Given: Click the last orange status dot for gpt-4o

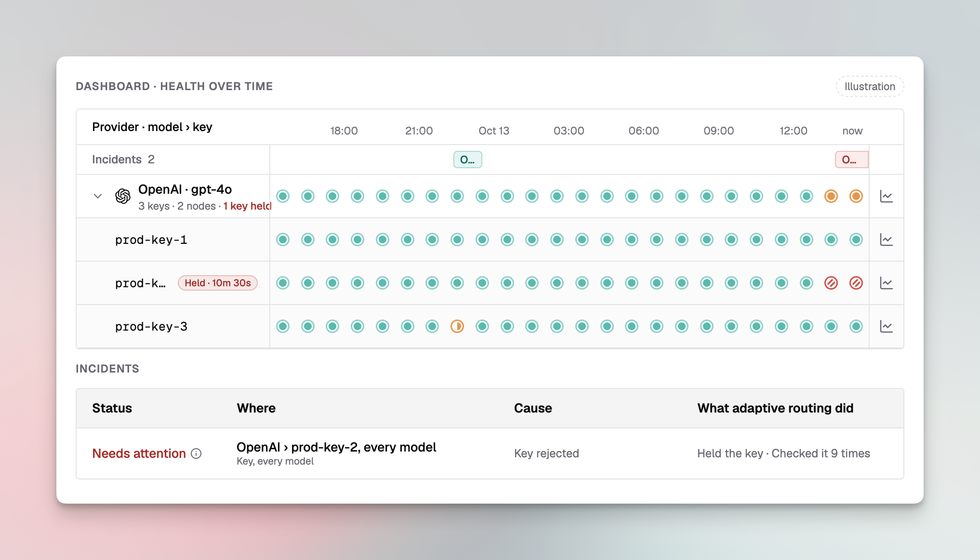Looking at the screenshot, I should click(856, 196).
